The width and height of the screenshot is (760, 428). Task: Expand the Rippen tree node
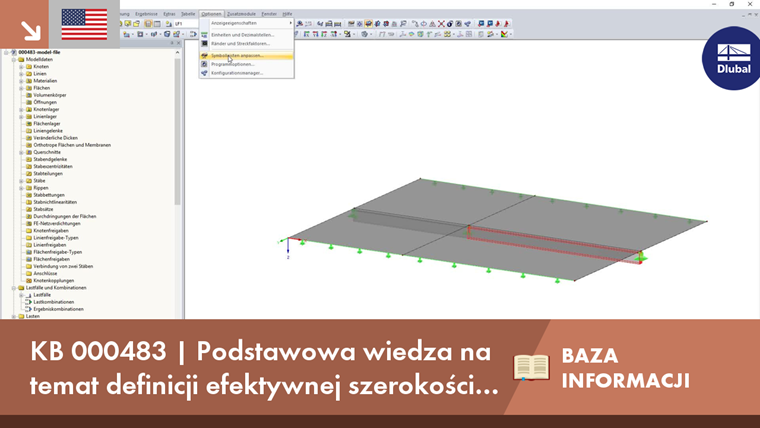pos(21,188)
